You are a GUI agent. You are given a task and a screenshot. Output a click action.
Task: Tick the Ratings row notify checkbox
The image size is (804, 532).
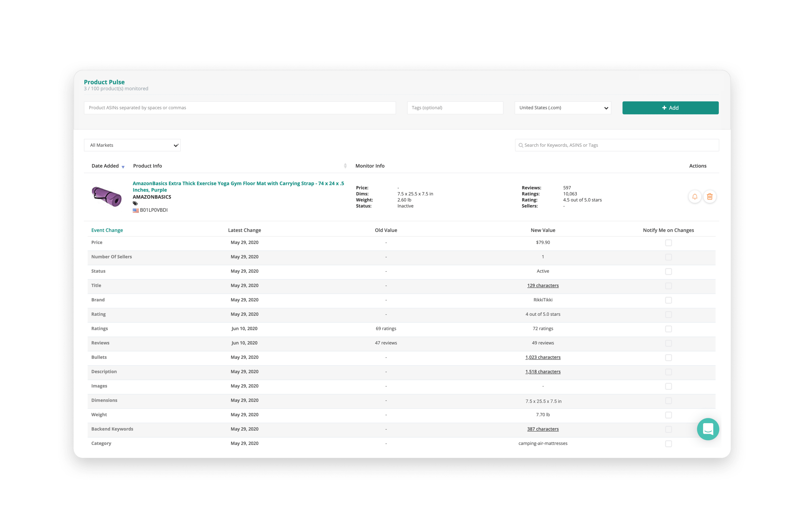point(668,329)
